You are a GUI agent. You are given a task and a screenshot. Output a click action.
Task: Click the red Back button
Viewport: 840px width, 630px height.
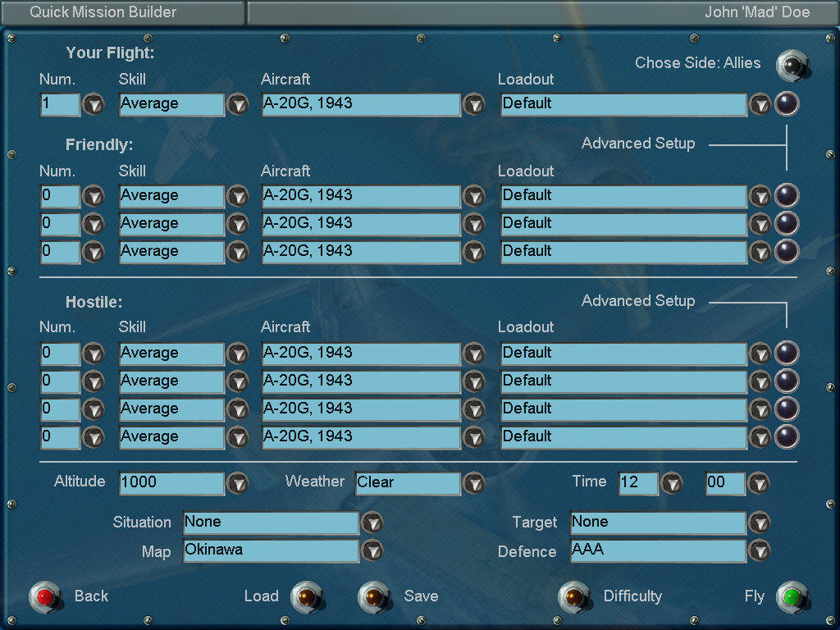coord(46,597)
